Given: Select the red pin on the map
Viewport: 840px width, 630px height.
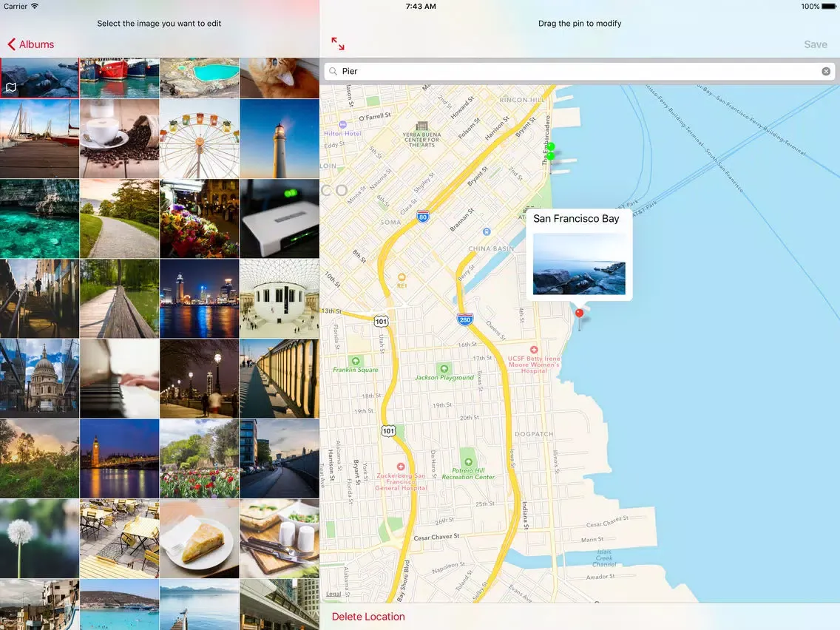Looking at the screenshot, I should click(579, 313).
